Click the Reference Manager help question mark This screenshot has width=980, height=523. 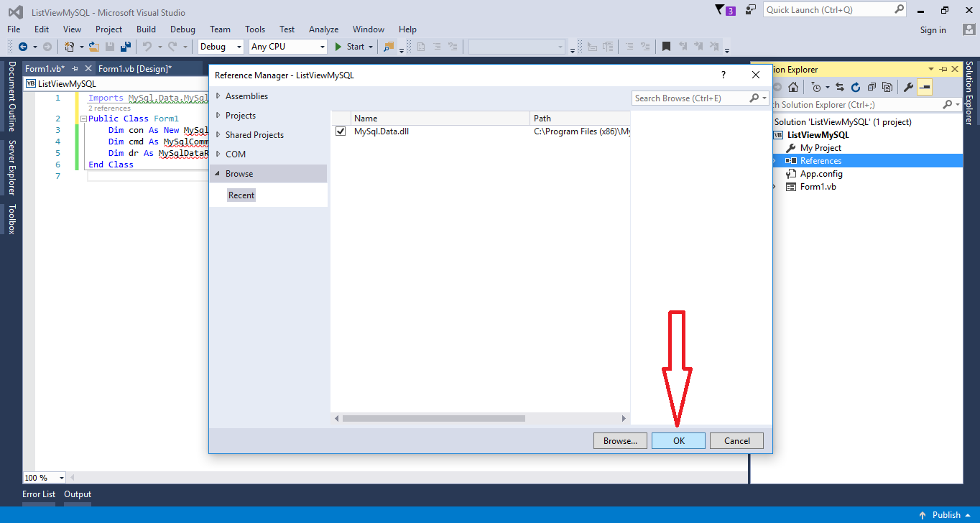pos(723,75)
